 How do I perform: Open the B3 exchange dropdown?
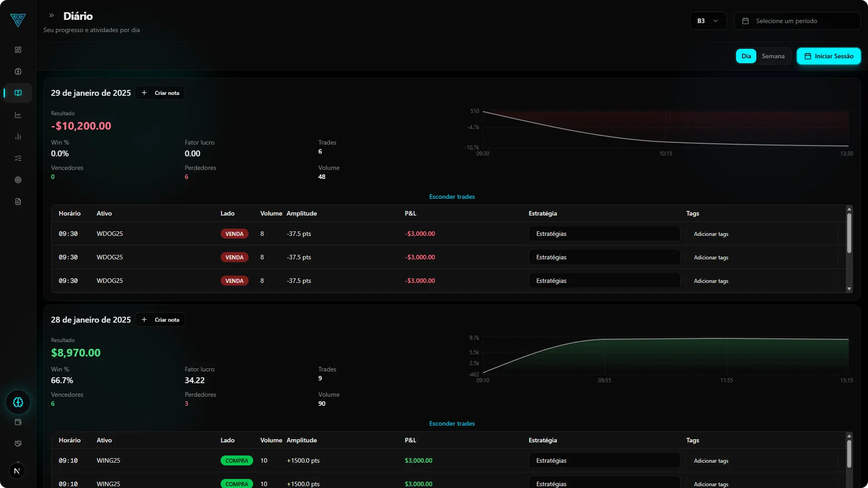tap(708, 21)
